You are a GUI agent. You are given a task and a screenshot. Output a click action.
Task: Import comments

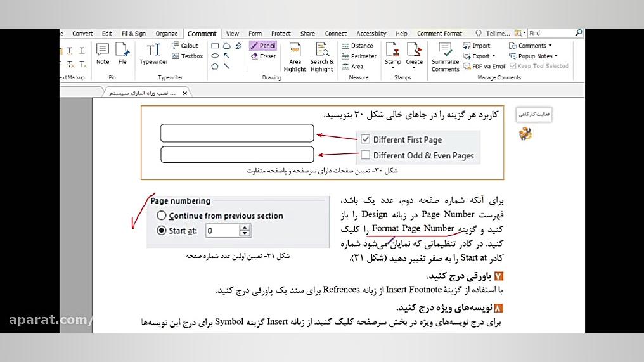477,46
